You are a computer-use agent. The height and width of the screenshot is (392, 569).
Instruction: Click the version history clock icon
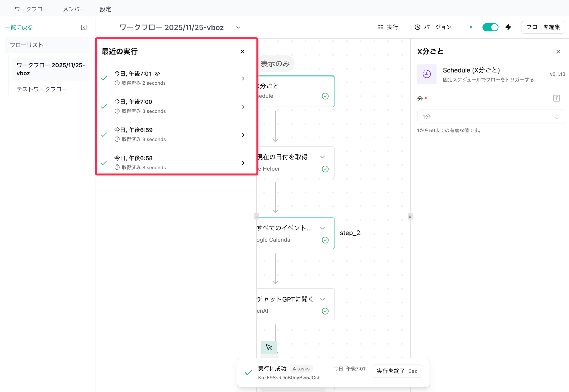tap(417, 27)
